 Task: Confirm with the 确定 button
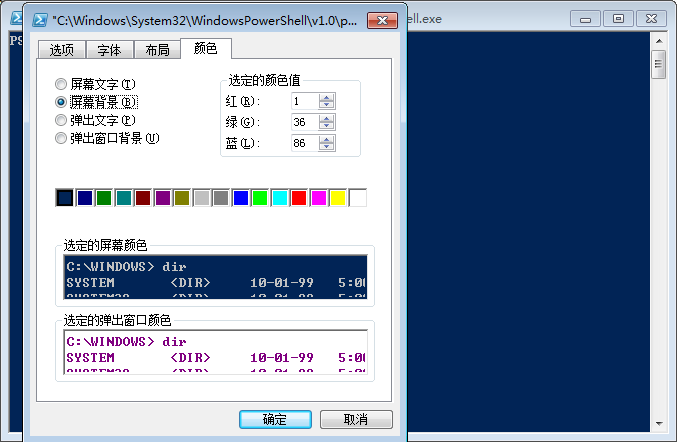(275, 419)
